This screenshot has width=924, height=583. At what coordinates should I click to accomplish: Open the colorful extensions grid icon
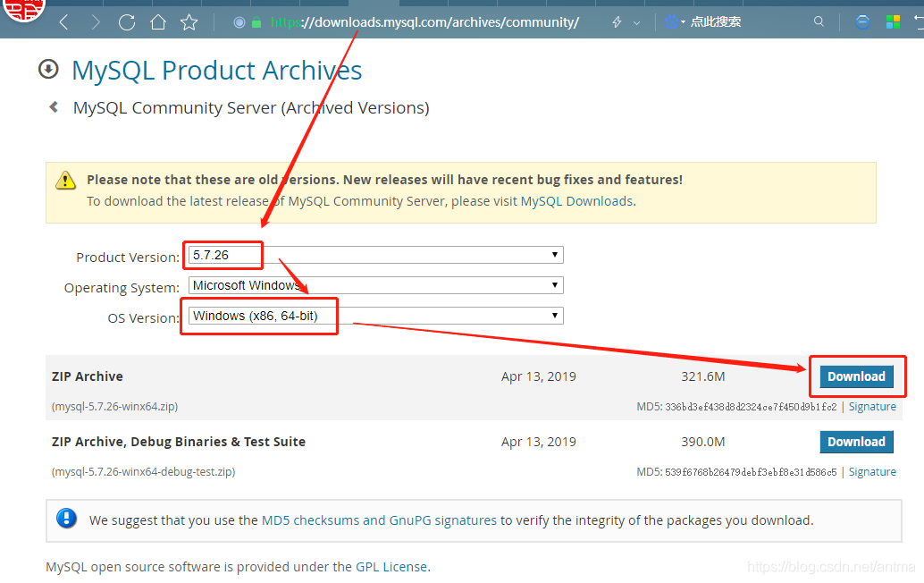tap(891, 21)
